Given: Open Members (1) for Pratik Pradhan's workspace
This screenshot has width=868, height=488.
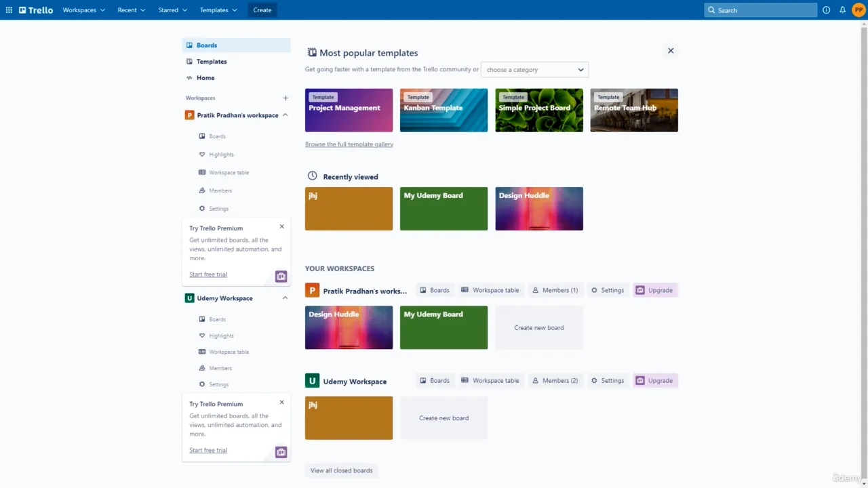Looking at the screenshot, I should coord(555,290).
